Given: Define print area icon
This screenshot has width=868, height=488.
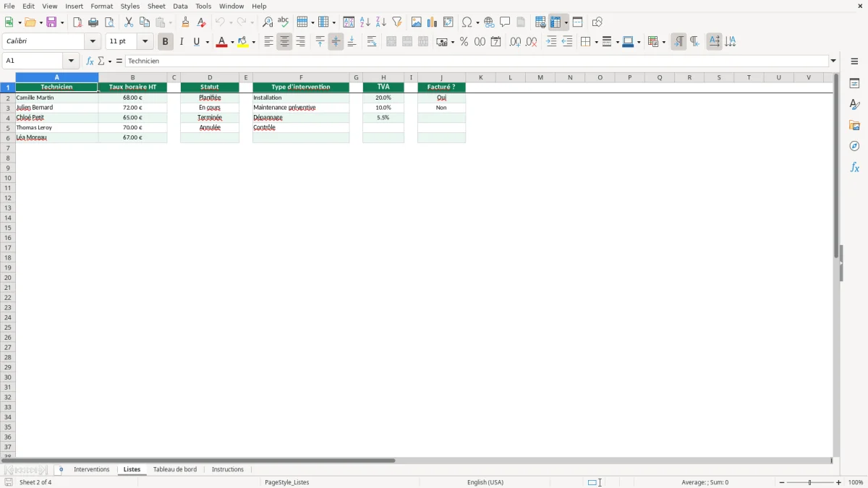Looking at the screenshot, I should [540, 22].
